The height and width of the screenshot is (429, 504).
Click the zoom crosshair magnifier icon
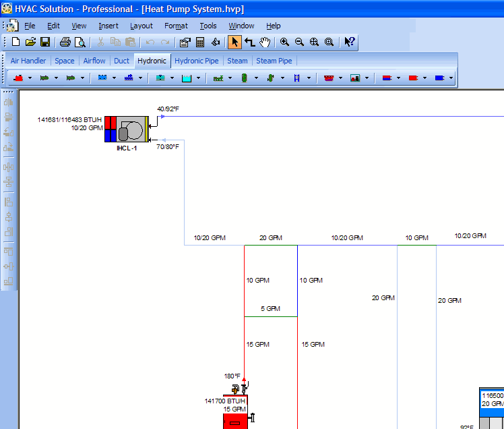[314, 42]
